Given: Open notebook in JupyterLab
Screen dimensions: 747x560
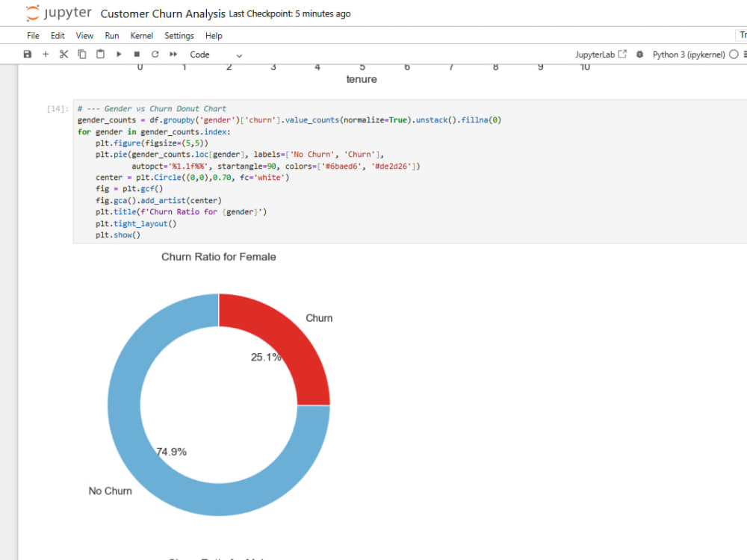Looking at the screenshot, I should (601, 55).
